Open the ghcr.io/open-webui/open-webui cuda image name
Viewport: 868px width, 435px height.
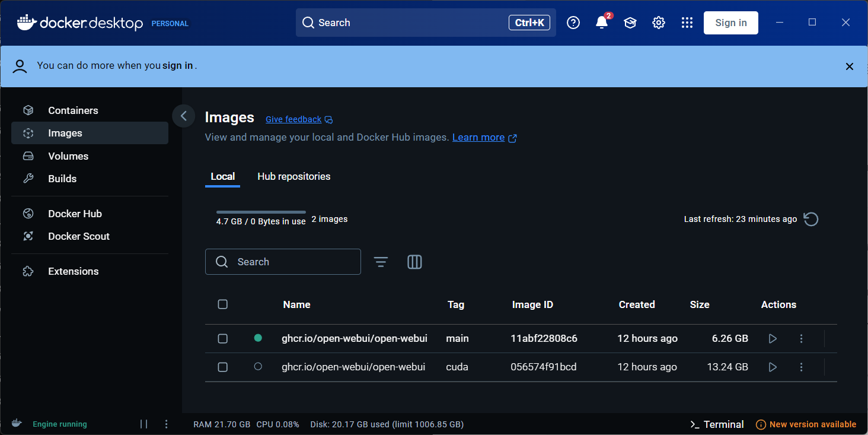pos(353,367)
